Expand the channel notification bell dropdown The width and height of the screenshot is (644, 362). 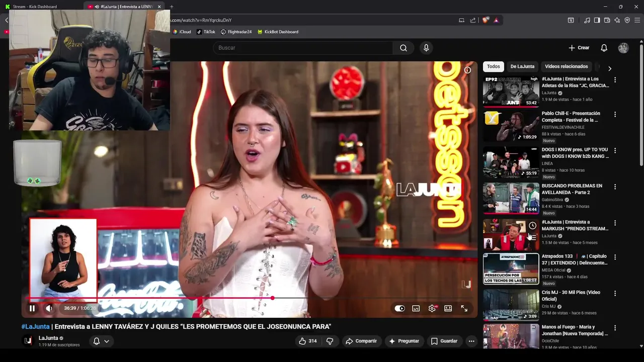point(101,341)
